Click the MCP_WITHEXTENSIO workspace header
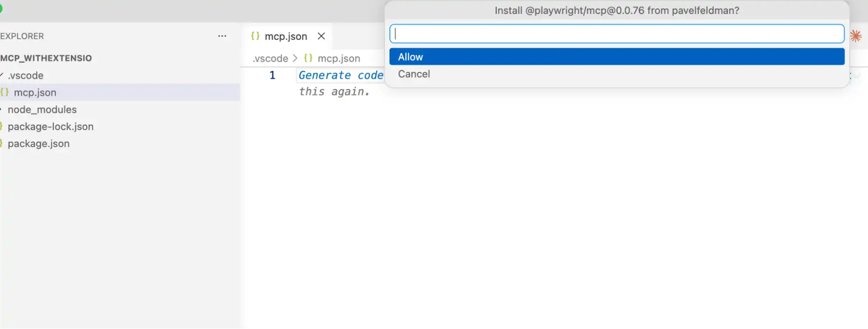Image resolution: width=868 pixels, height=329 pixels. click(46, 58)
